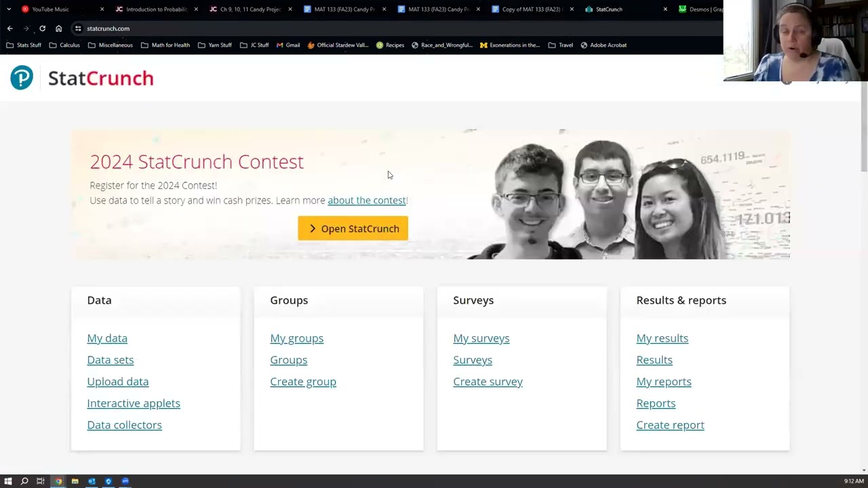
Task: Open the My surveys link
Action: 481,338
